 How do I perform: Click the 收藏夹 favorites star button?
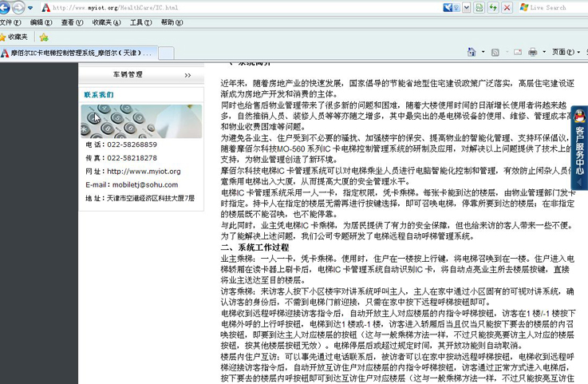point(14,38)
